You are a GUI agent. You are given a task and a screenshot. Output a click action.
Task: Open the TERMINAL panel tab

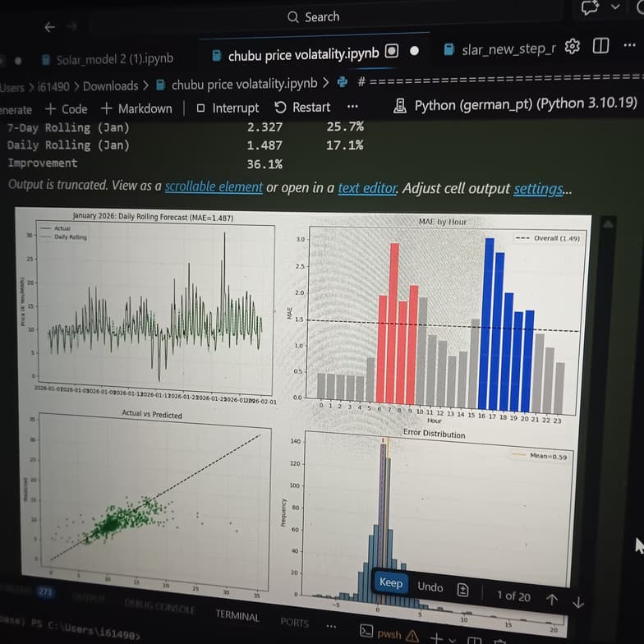tap(237, 616)
